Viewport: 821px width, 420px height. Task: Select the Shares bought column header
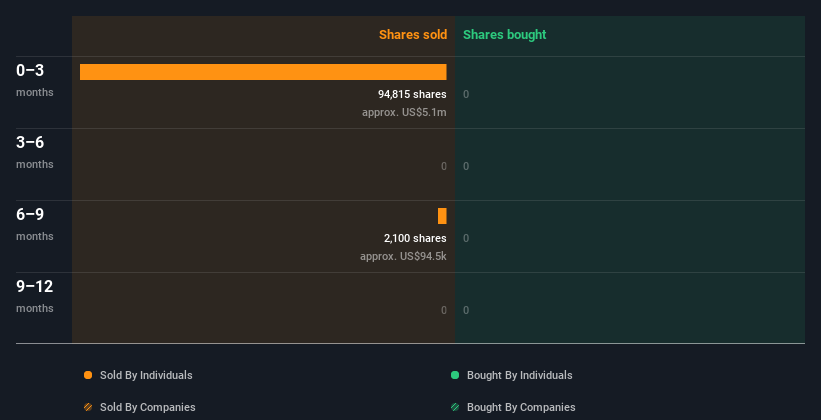pyautogui.click(x=504, y=35)
